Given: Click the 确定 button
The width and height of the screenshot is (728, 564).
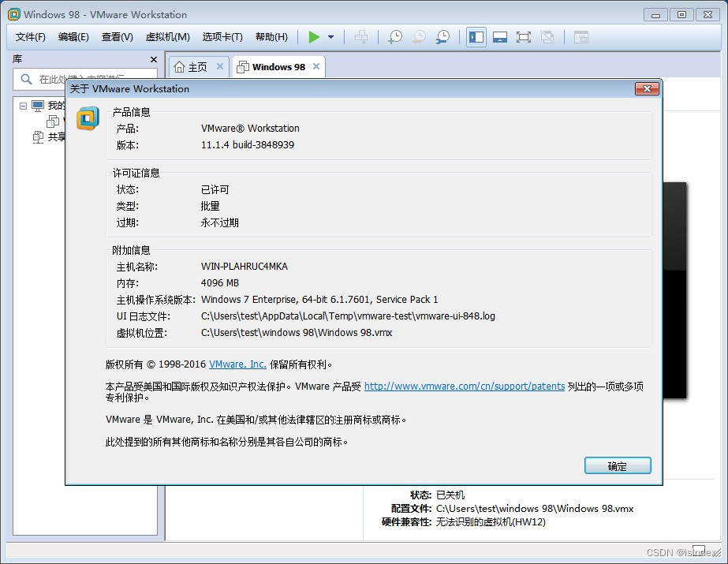Looking at the screenshot, I should pos(618,466).
